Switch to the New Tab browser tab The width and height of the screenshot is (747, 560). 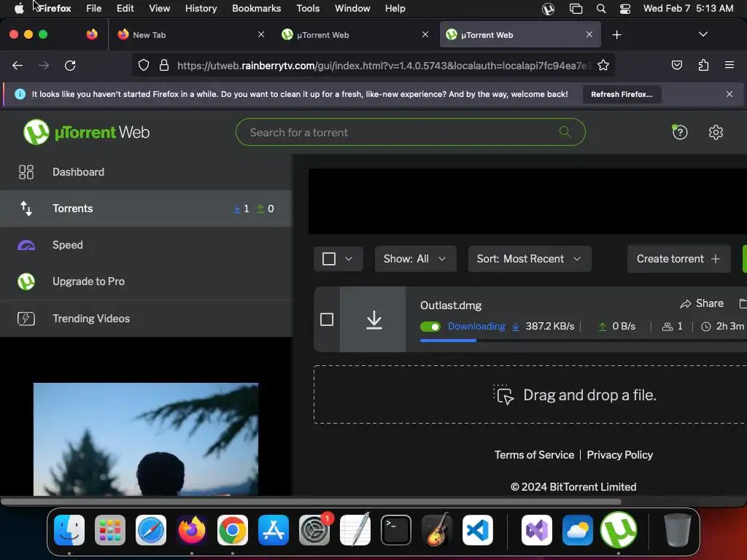tap(190, 35)
